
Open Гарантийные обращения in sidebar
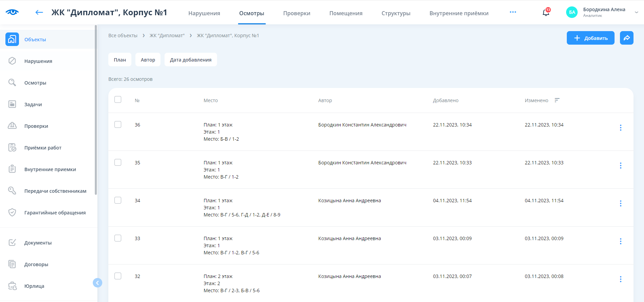pos(55,213)
